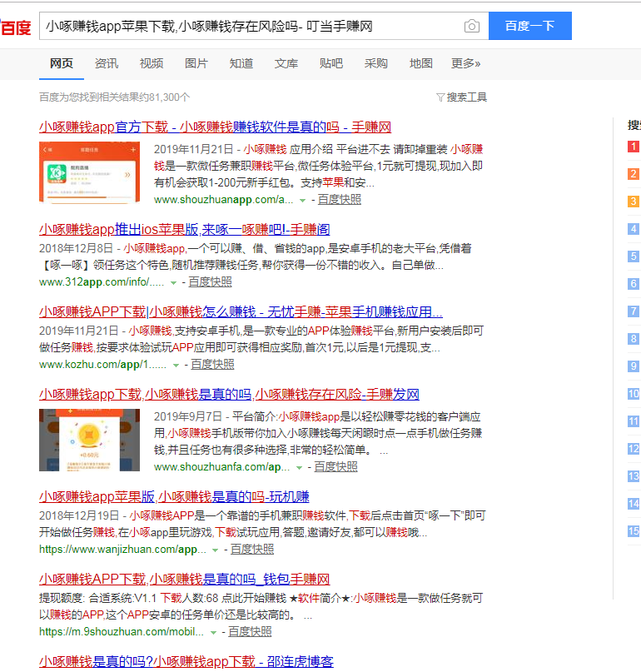Expand dropdown arrow next to www.kozhu.com
The image size is (641, 672).
[x=176, y=365]
